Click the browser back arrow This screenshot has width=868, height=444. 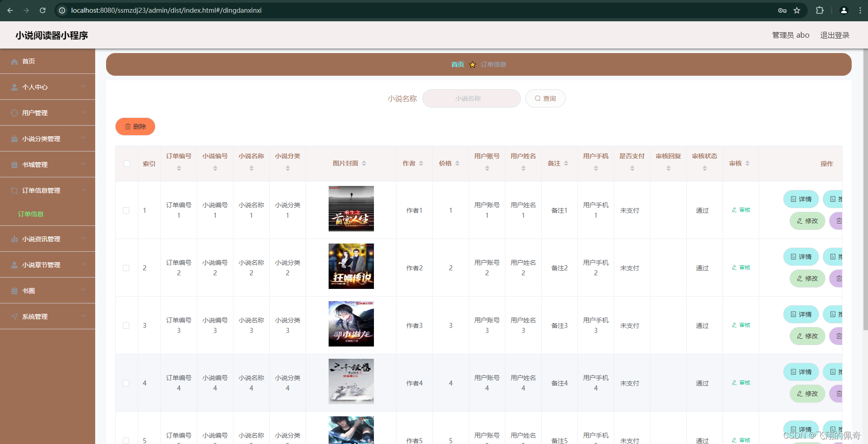point(10,10)
